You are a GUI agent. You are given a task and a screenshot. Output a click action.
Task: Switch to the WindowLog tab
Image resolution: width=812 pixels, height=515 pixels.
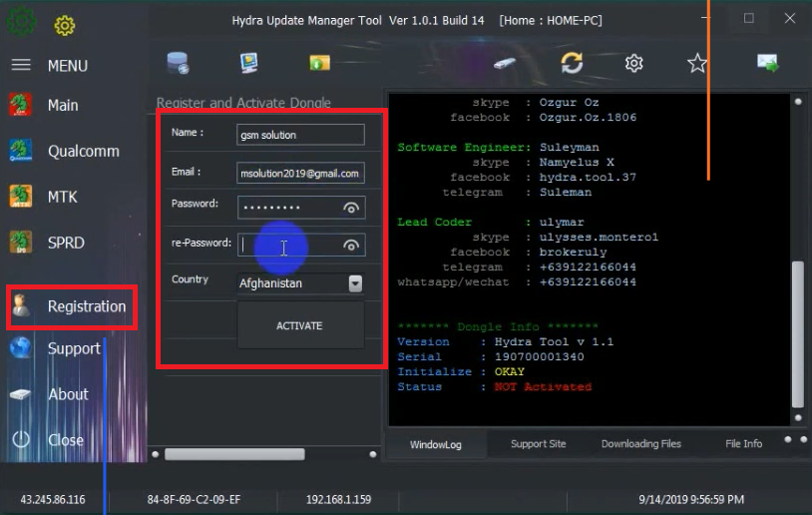pos(436,444)
